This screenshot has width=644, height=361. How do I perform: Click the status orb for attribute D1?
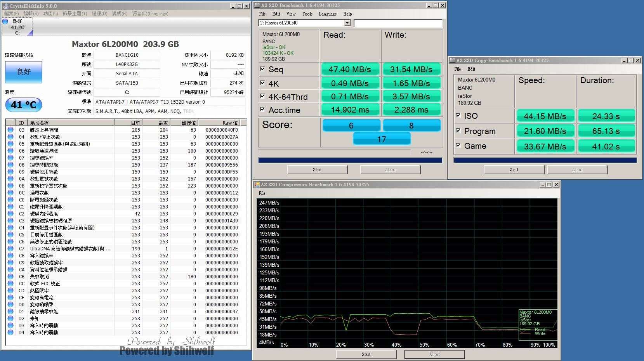point(10,311)
